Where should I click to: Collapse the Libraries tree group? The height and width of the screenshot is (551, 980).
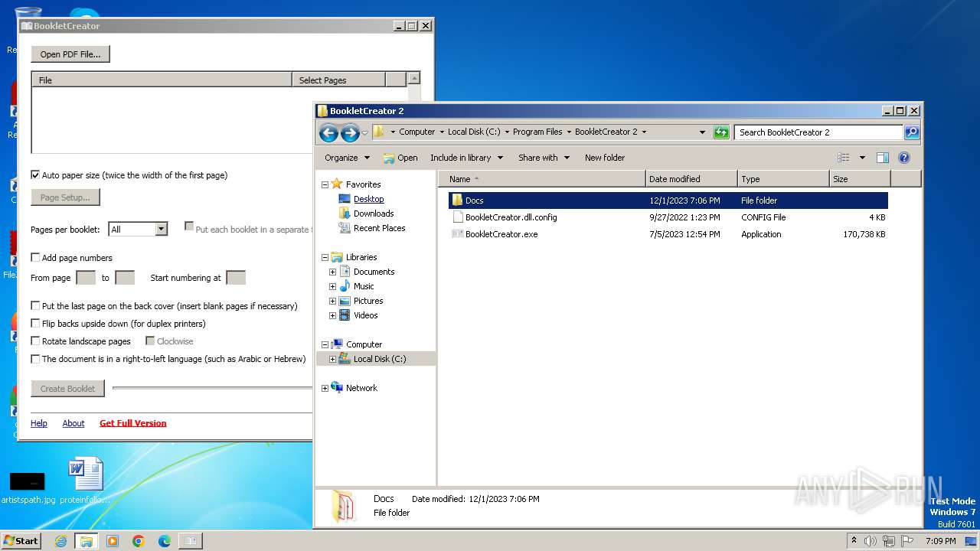coord(325,257)
